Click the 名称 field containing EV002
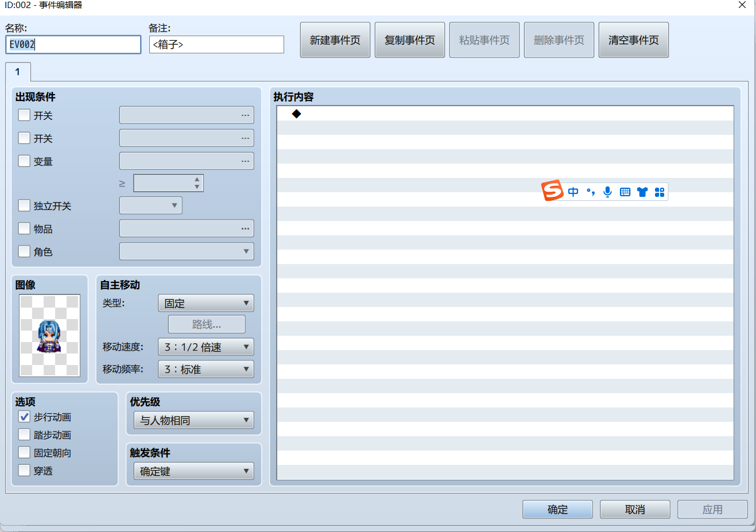Viewport: 756px width, 532px height. click(x=73, y=45)
